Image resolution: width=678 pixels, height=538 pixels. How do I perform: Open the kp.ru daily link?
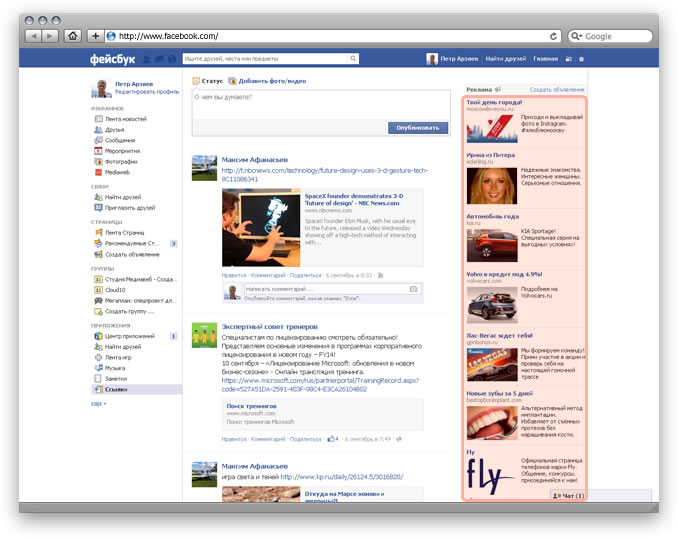pyautogui.click(x=342, y=477)
